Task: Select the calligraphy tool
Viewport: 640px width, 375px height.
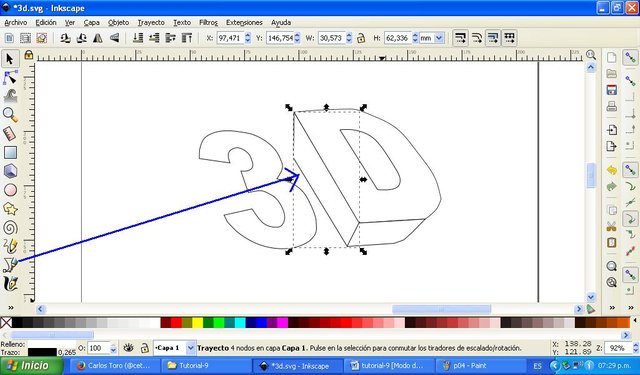Action: [10, 284]
